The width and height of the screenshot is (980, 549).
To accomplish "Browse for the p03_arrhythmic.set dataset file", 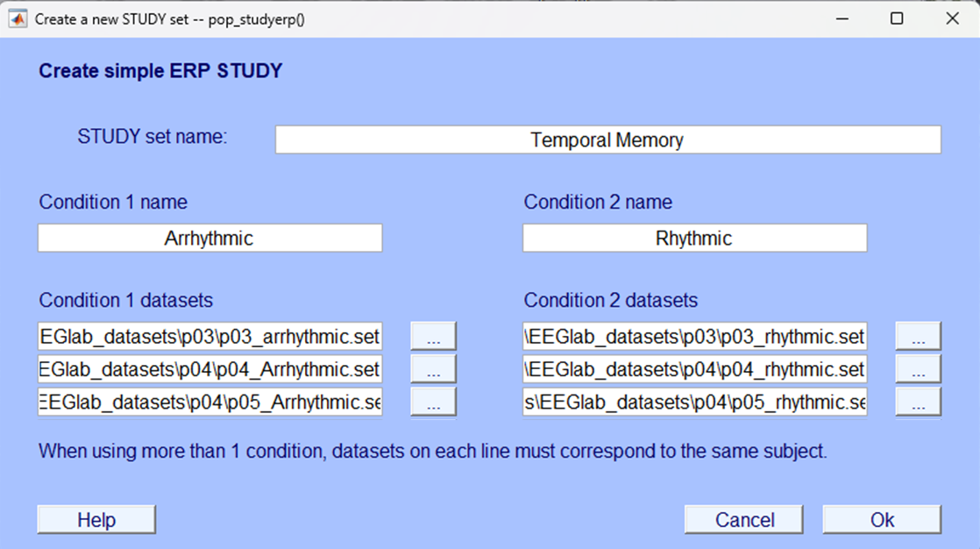I will (x=433, y=335).
